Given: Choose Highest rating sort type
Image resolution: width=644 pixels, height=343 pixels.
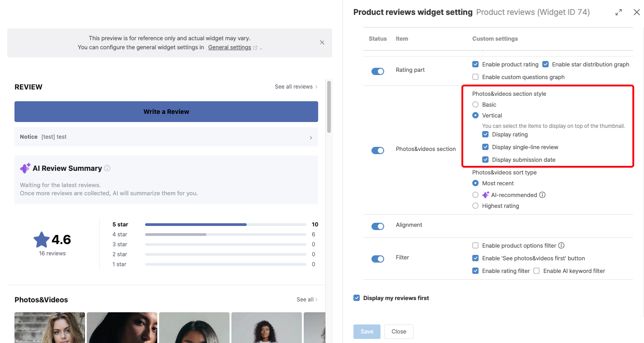Looking at the screenshot, I should pos(475,206).
